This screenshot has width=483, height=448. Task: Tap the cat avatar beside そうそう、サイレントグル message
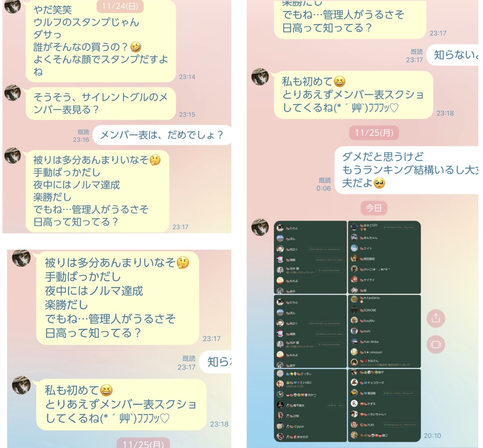[x=12, y=93]
